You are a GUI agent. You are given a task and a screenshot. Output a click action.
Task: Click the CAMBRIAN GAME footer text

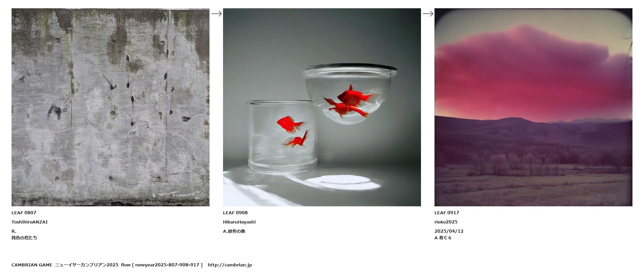(32, 265)
